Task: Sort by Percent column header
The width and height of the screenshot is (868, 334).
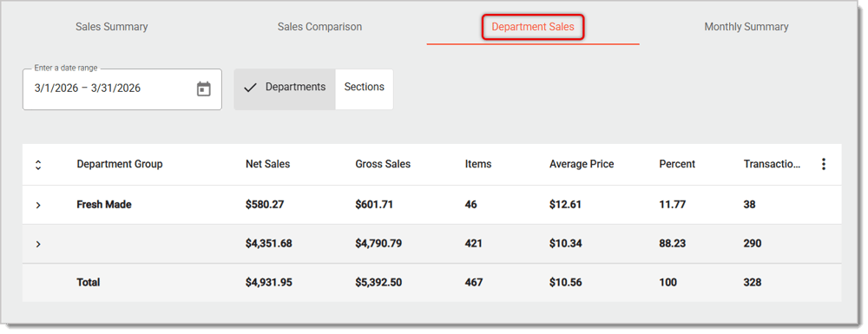Action: (x=677, y=164)
